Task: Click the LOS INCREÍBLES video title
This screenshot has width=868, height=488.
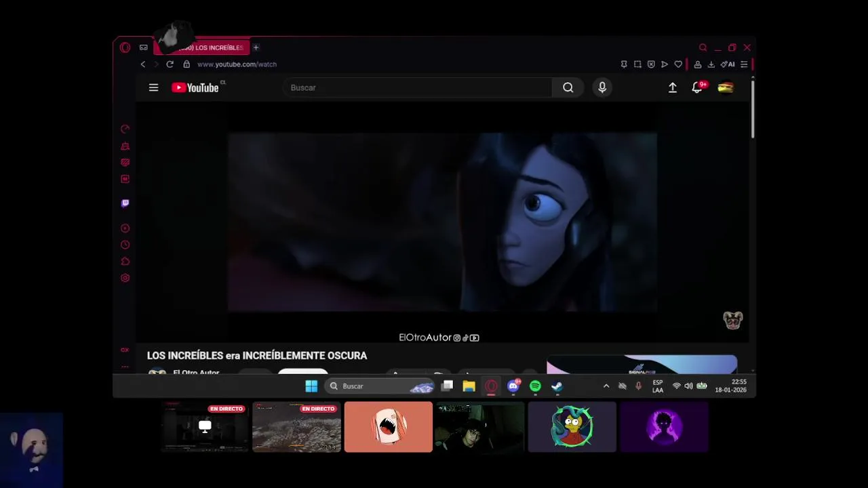Action: pyautogui.click(x=257, y=355)
